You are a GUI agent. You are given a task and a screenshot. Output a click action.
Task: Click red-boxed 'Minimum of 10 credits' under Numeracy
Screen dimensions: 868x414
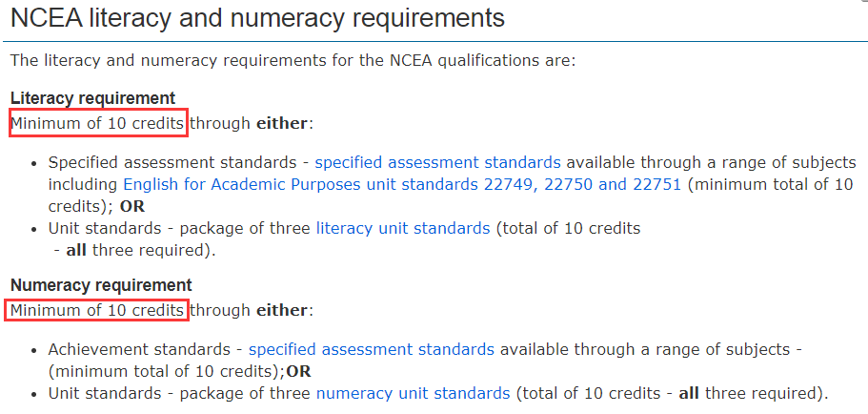click(98, 310)
